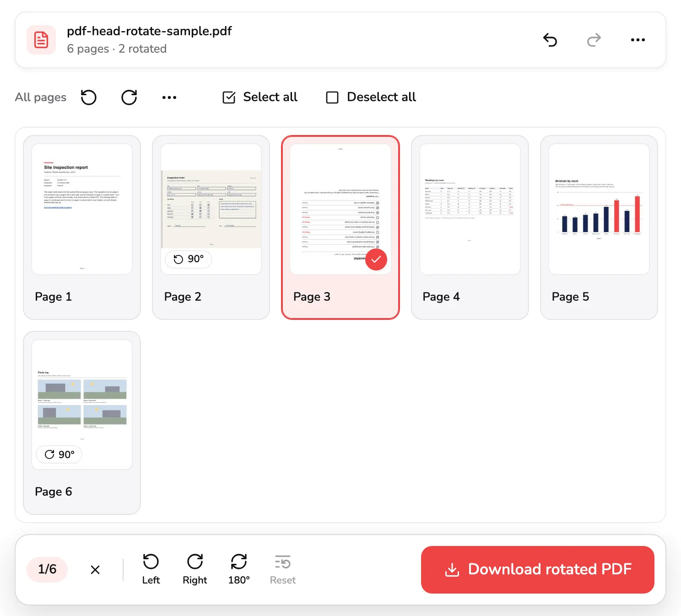Click the Reset rotation button
Image resolution: width=681 pixels, height=616 pixels.
(x=283, y=569)
